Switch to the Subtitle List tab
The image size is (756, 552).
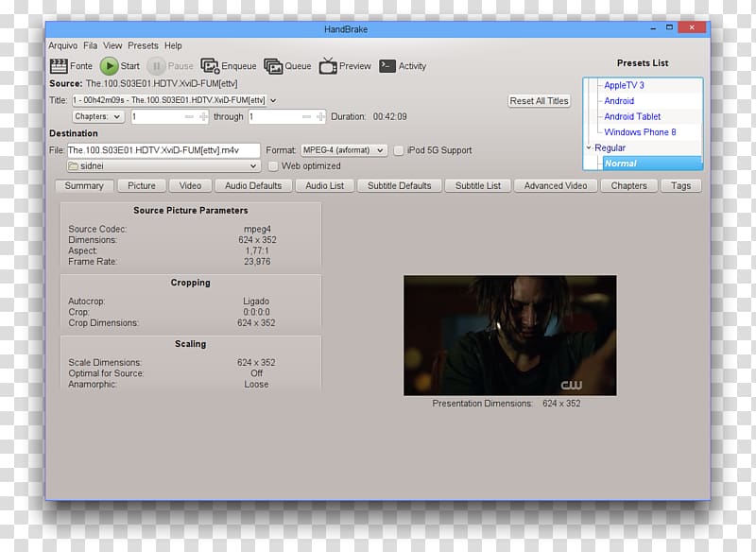point(478,185)
